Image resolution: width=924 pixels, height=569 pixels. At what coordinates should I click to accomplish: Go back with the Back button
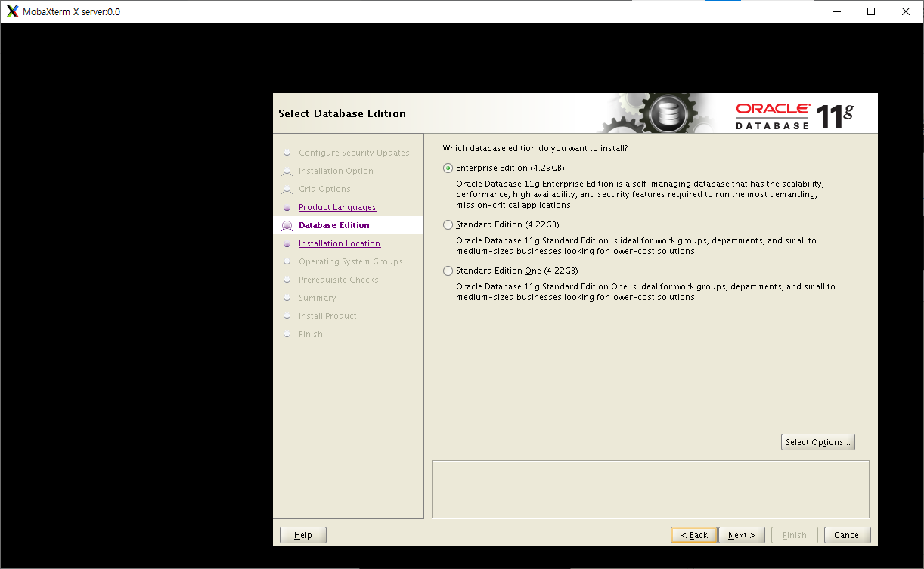(x=693, y=535)
